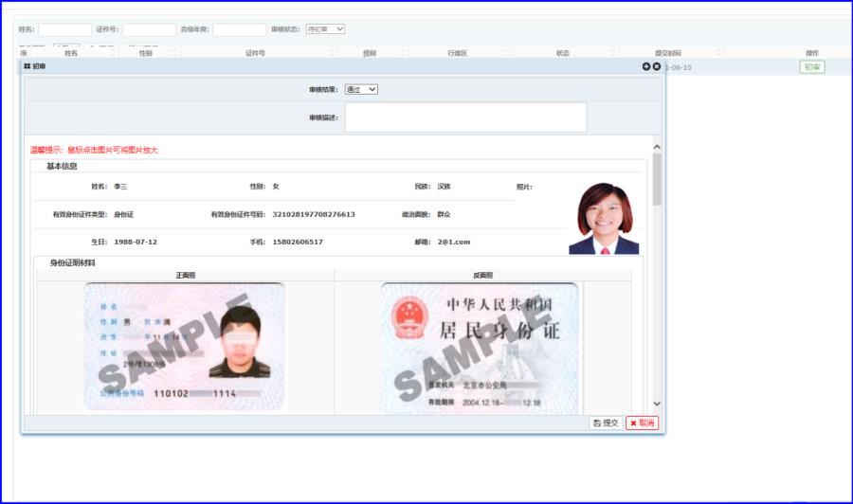The height and width of the screenshot is (504, 853).
Task: Enlarge the 正面照 ID card image
Action: click(184, 346)
